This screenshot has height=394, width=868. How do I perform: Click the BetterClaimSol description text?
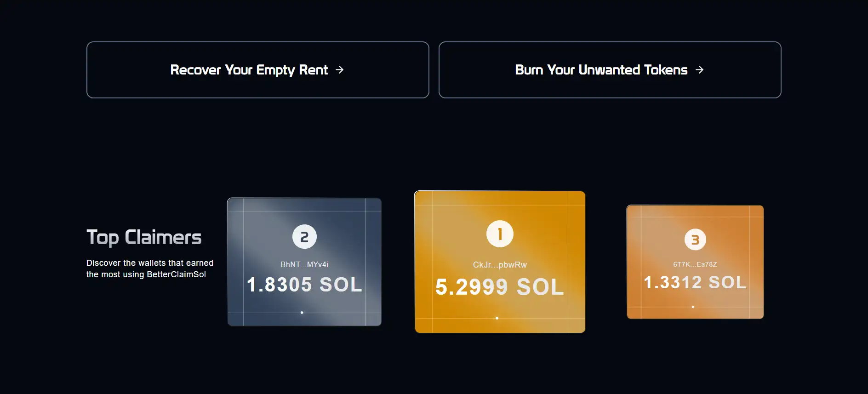[x=149, y=268]
